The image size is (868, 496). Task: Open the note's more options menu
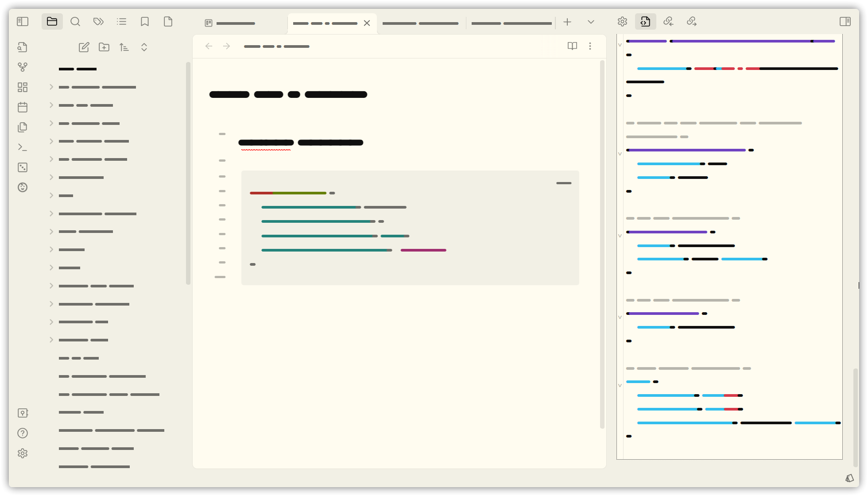point(590,46)
